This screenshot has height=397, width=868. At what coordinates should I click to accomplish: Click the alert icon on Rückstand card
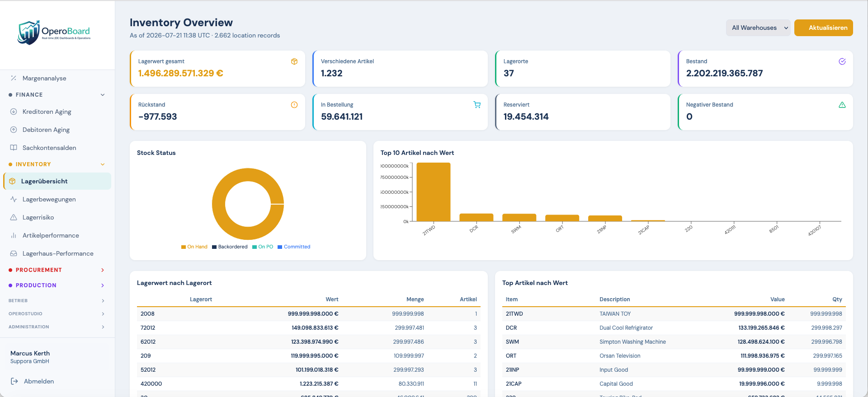294,105
